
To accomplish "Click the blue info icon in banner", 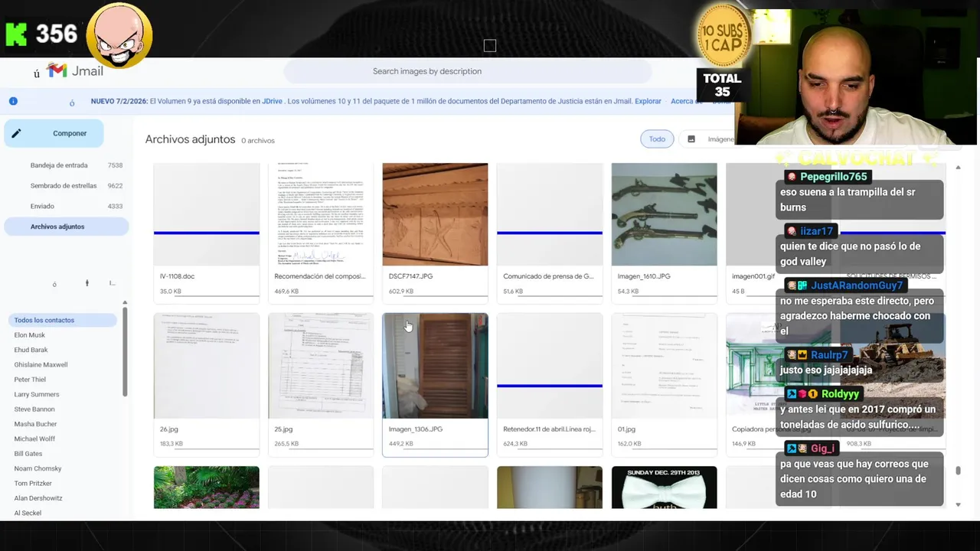I will (x=13, y=101).
